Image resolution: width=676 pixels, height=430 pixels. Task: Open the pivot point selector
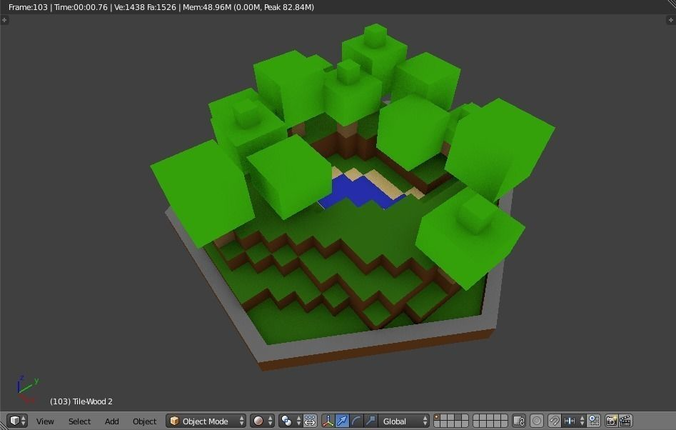pyautogui.click(x=290, y=421)
